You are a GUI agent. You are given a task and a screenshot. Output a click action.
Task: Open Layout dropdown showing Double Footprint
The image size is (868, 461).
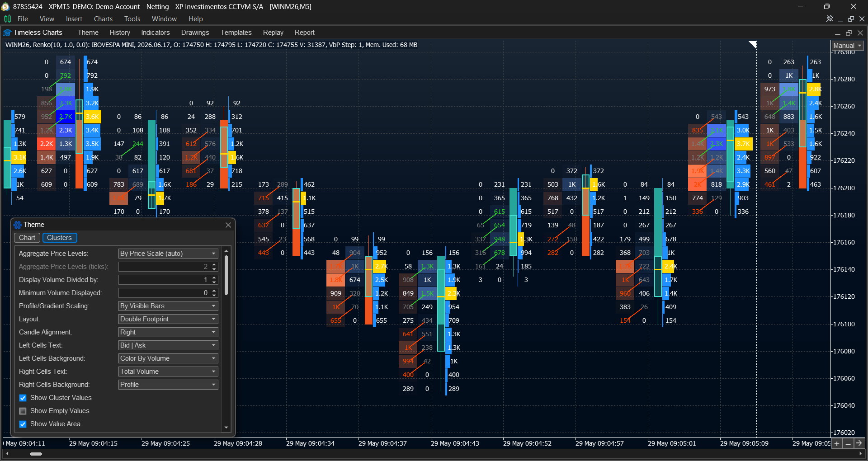pyautogui.click(x=168, y=319)
